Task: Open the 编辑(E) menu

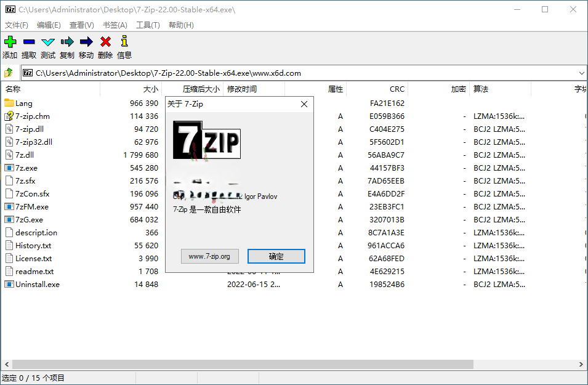Action: point(49,25)
